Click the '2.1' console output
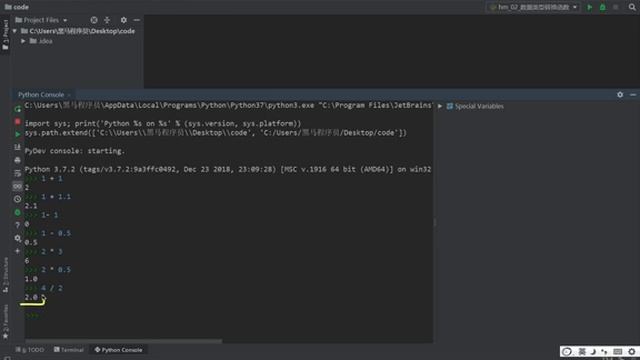640x360 pixels. [31, 206]
